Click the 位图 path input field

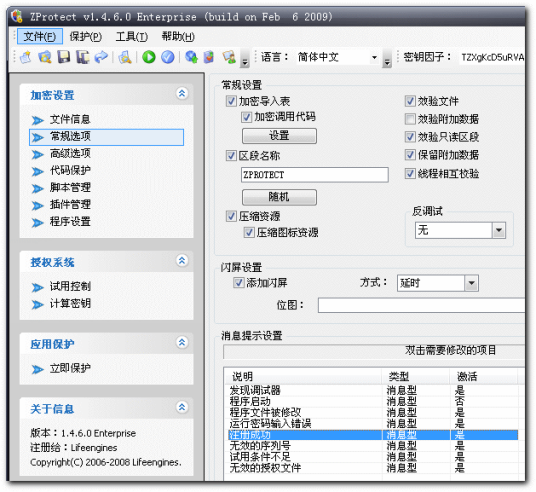[421, 305]
